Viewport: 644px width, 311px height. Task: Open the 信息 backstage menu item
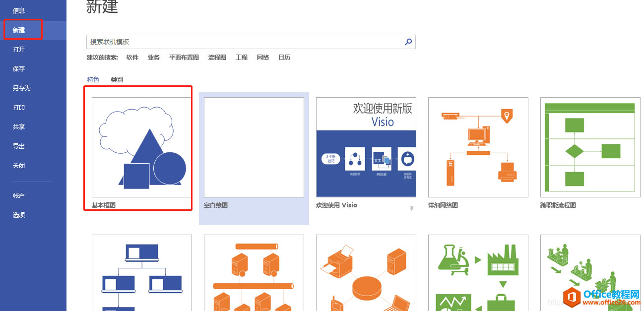point(19,10)
